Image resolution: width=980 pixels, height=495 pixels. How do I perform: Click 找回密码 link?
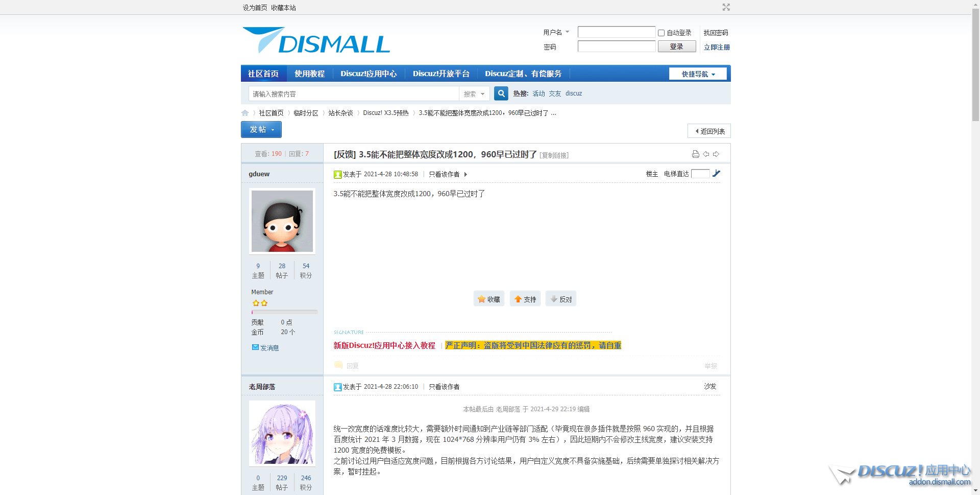click(716, 33)
